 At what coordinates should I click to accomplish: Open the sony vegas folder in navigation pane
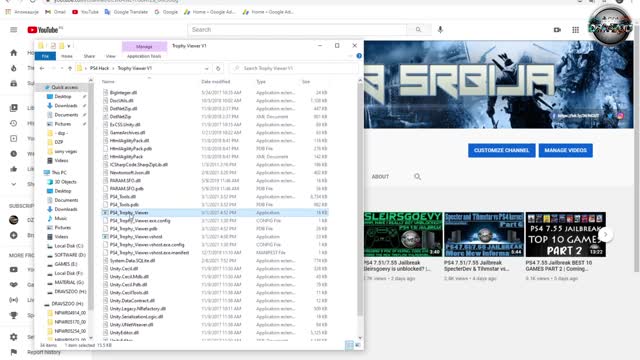point(65,151)
